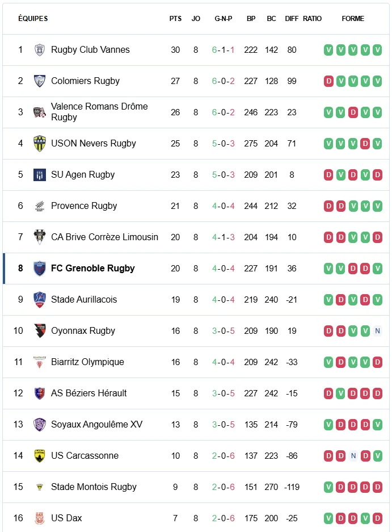Screen dimensions: 392x532
Task: Open the Biarritz Olympique team link
Action: (x=87, y=362)
